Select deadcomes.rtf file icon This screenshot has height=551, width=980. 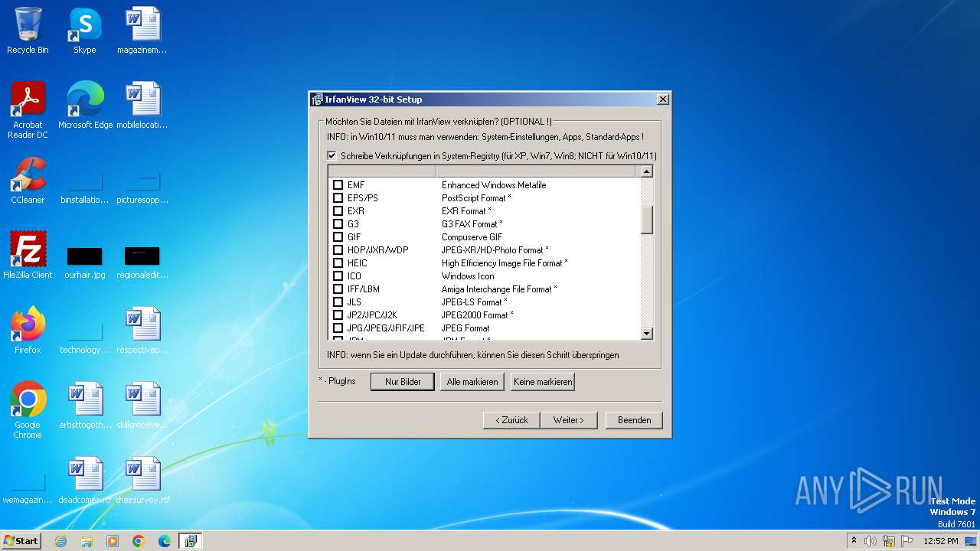(85, 481)
